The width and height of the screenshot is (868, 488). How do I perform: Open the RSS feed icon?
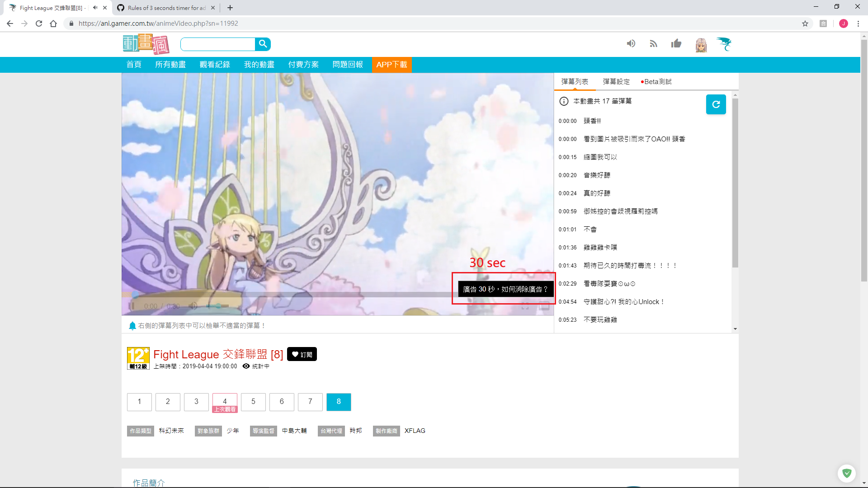click(x=653, y=44)
